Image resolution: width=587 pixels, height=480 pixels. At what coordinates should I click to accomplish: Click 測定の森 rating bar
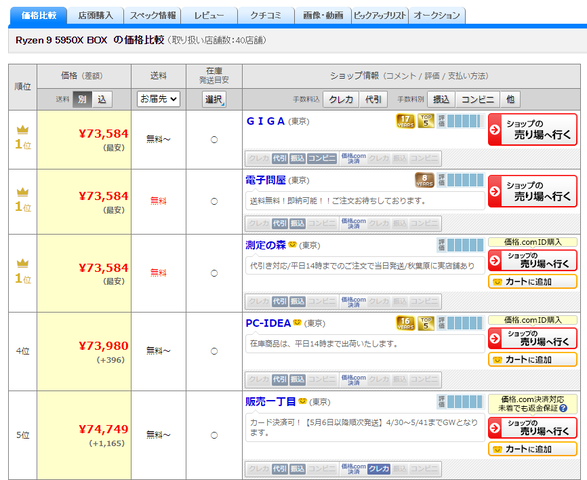click(x=461, y=245)
